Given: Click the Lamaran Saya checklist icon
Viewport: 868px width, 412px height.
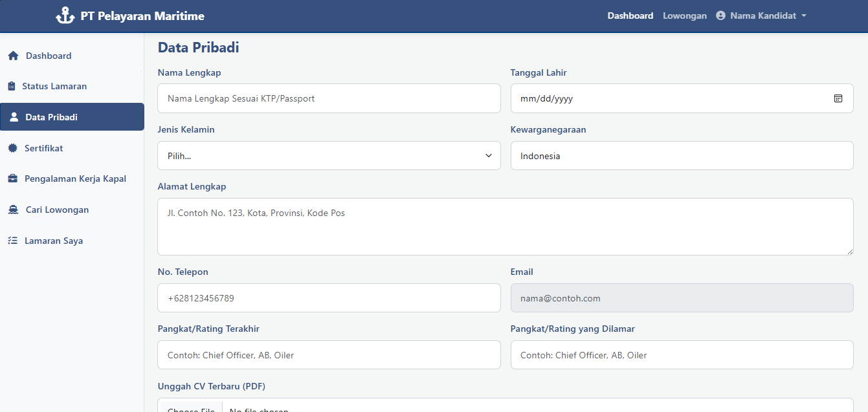Looking at the screenshot, I should point(12,241).
